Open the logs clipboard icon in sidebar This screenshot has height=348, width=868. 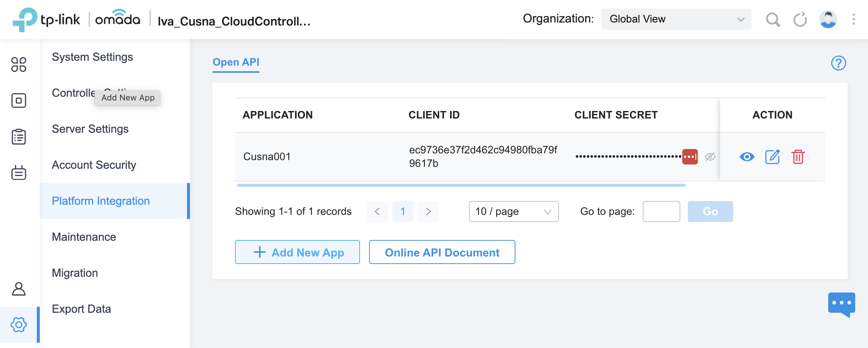[19, 137]
